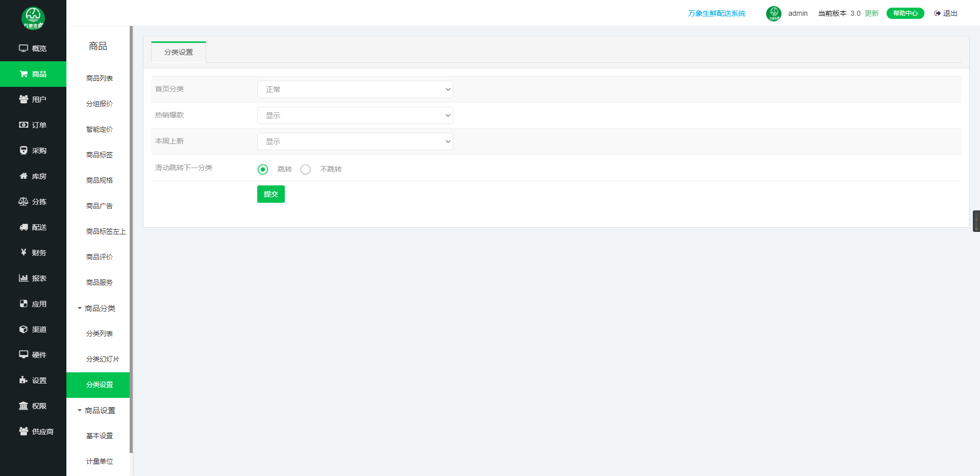
Task: Select the highlighted 分类设置 submenu item
Action: (x=98, y=385)
